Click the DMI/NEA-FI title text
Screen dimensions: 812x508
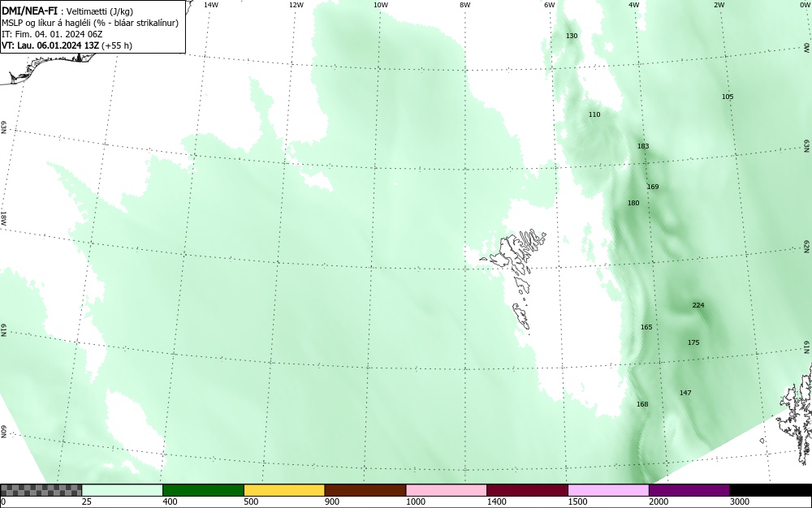point(29,11)
